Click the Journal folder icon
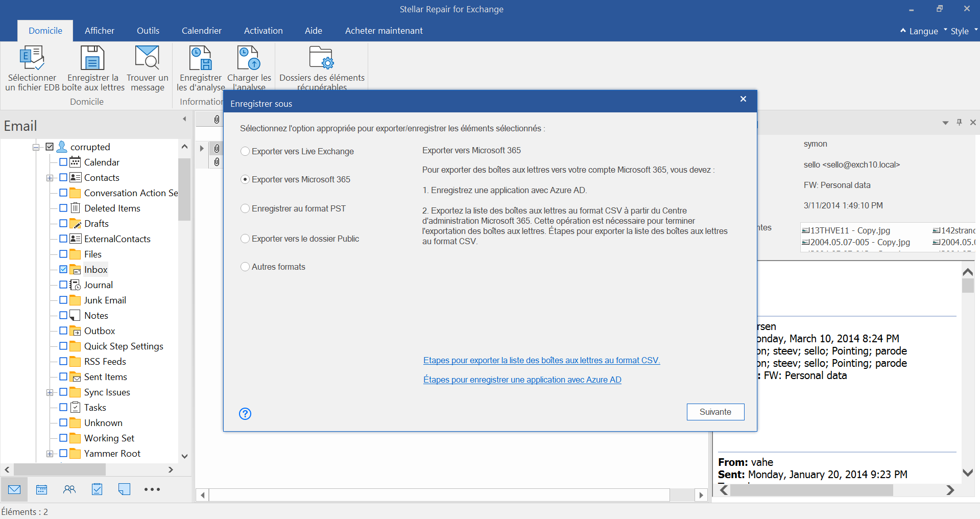The image size is (980, 519). click(x=75, y=285)
